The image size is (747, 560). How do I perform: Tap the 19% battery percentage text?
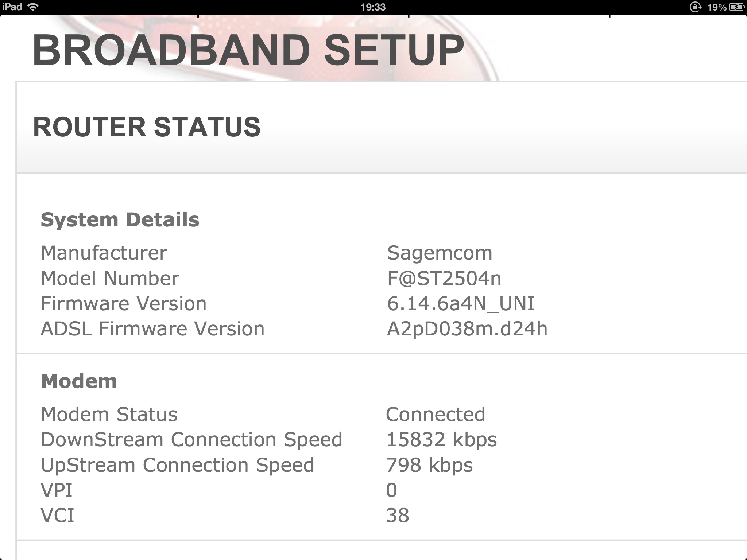coord(717,7)
